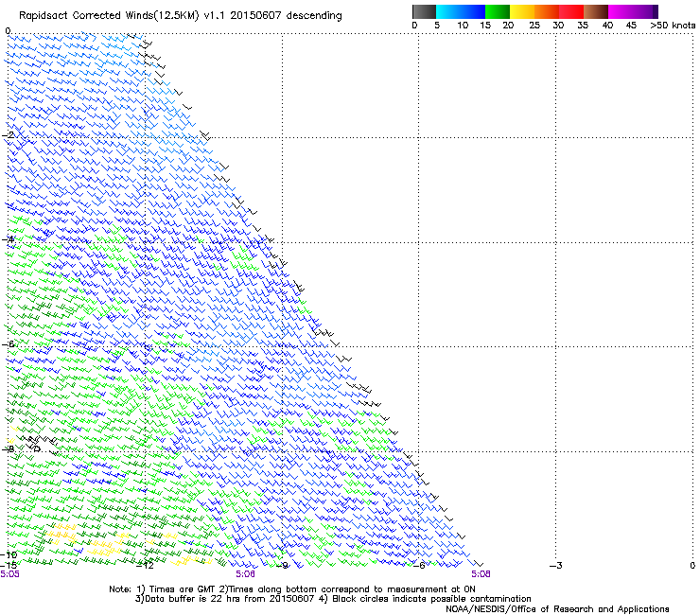This screenshot has height=615, width=700.
Task: Click the '-2' latitude axis label
Action: click(x=8, y=135)
